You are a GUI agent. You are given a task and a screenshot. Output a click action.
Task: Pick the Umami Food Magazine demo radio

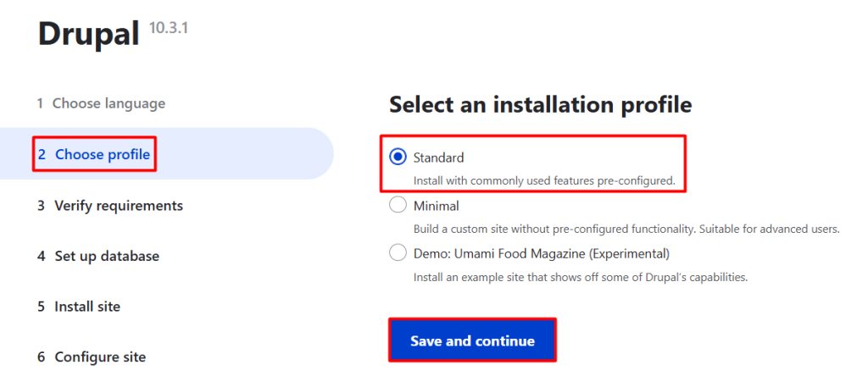point(398,253)
